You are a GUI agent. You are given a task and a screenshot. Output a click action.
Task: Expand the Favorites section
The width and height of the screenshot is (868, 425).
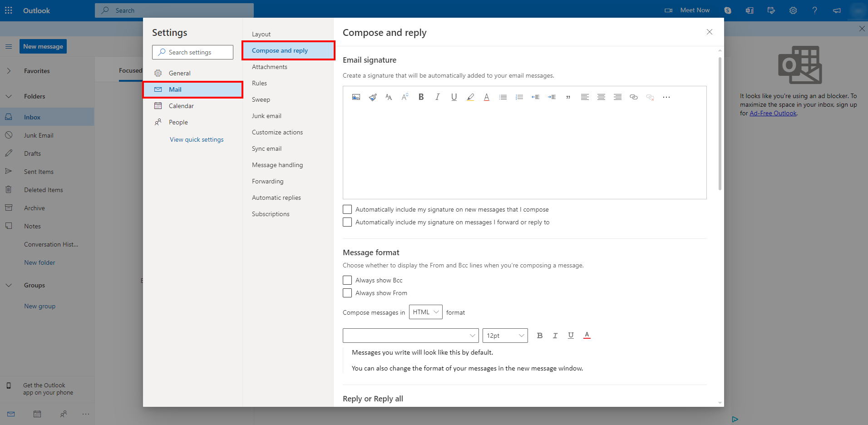coord(9,71)
